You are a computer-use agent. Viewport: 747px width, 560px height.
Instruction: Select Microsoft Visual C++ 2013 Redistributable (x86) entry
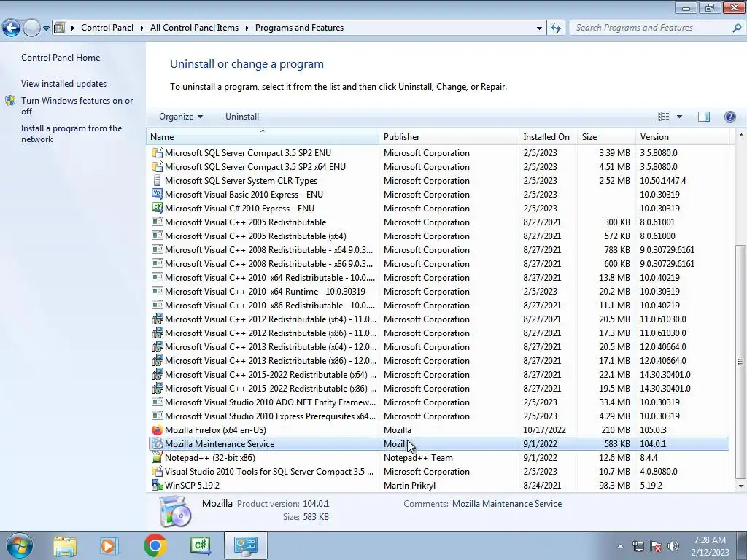pyautogui.click(x=438, y=360)
